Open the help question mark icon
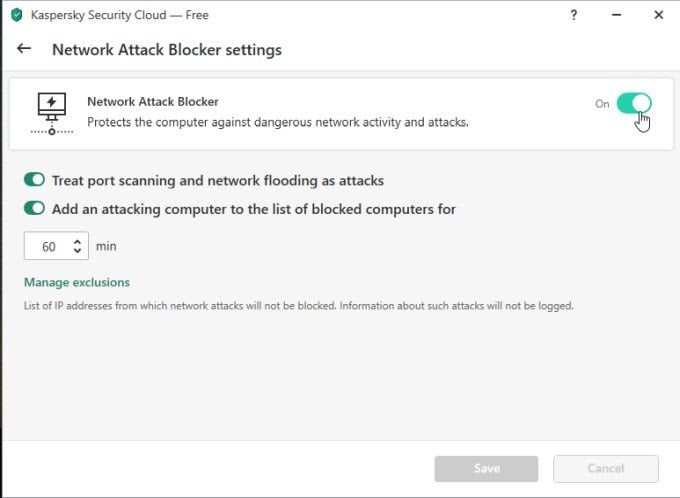Viewport: 680px width, 498px height. pyautogui.click(x=574, y=15)
